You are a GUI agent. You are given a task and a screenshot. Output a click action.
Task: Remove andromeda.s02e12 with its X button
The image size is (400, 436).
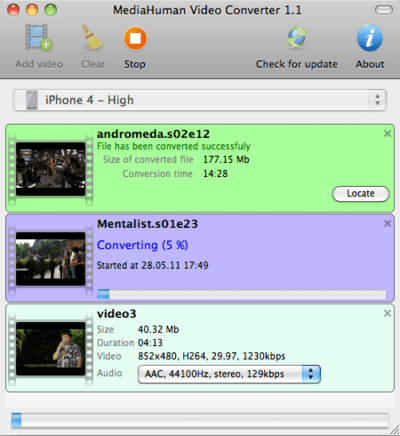tap(387, 134)
